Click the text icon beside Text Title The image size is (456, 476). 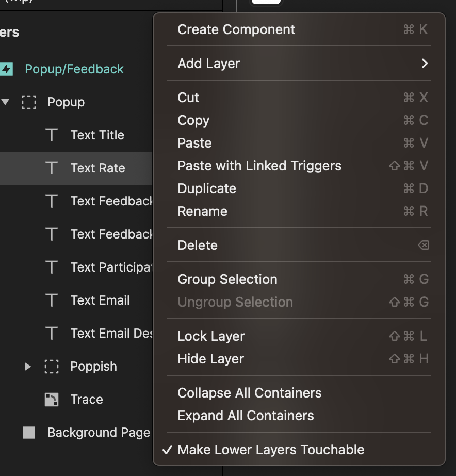(52, 135)
